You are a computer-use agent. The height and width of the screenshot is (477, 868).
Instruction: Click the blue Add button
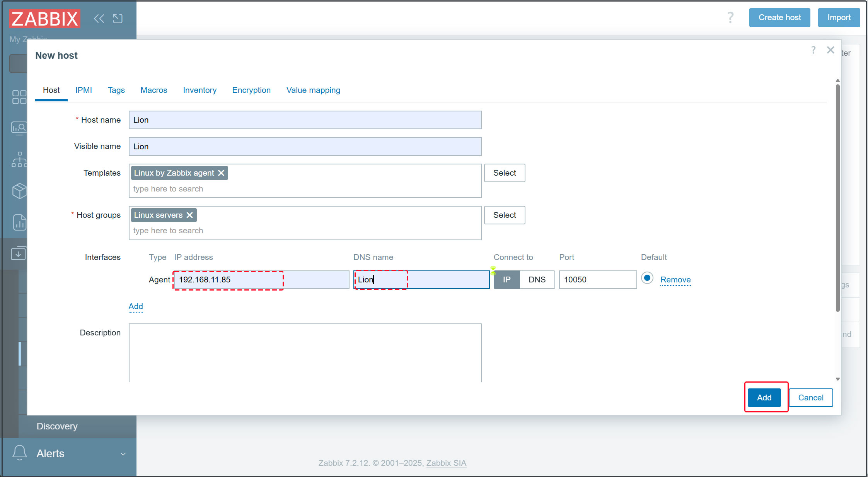pos(764,398)
